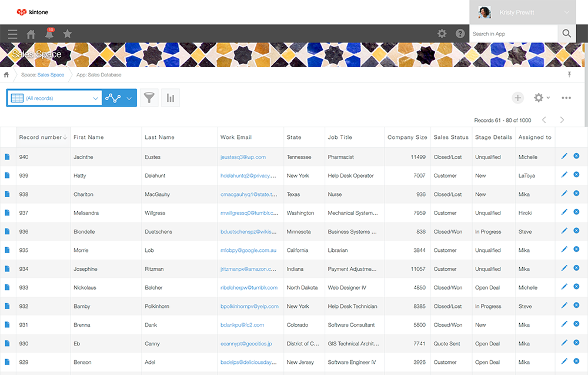Expand the app settings gear dropdown
Viewport: 588px width, 375px height.
[541, 98]
